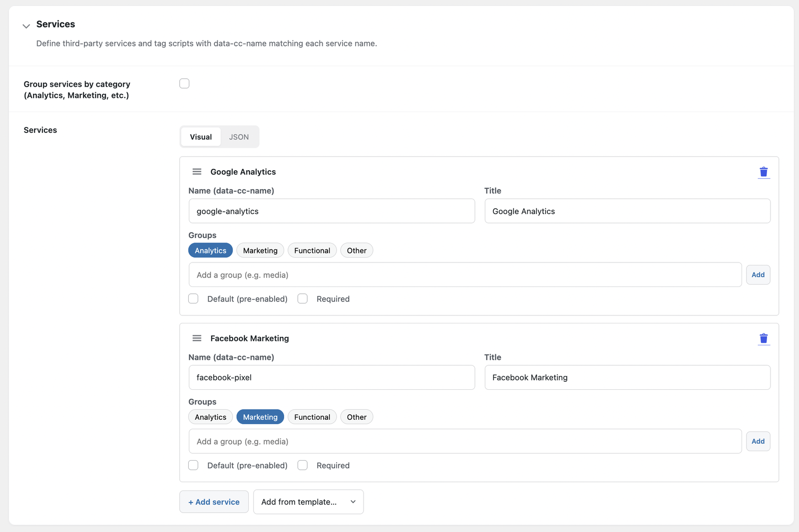Select Functional group for Google Analytics
The height and width of the screenshot is (532, 799).
(x=312, y=251)
